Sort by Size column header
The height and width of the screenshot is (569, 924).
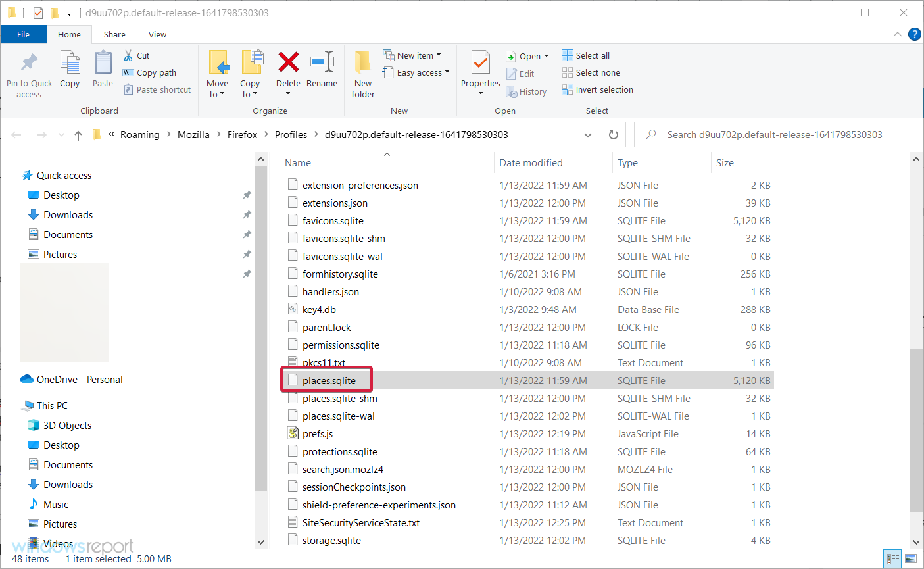725,163
